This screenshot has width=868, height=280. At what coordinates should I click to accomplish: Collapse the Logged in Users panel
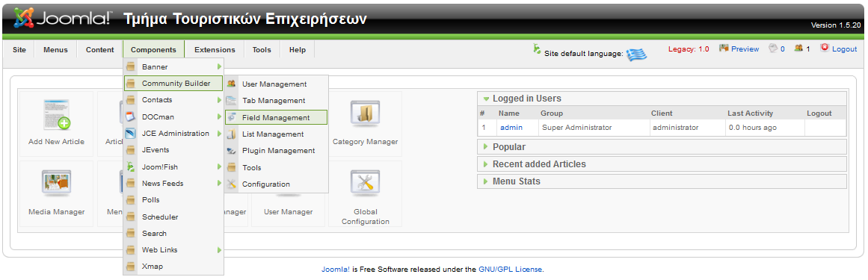tap(662, 99)
